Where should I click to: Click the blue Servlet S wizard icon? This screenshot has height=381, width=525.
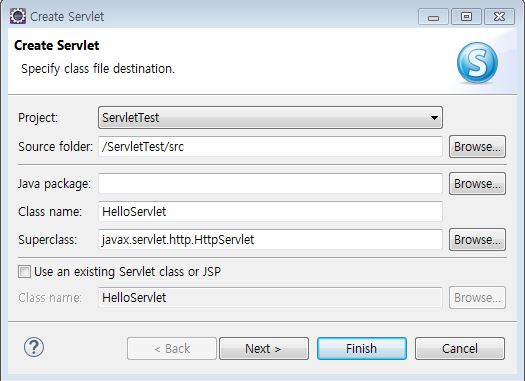[x=477, y=62]
